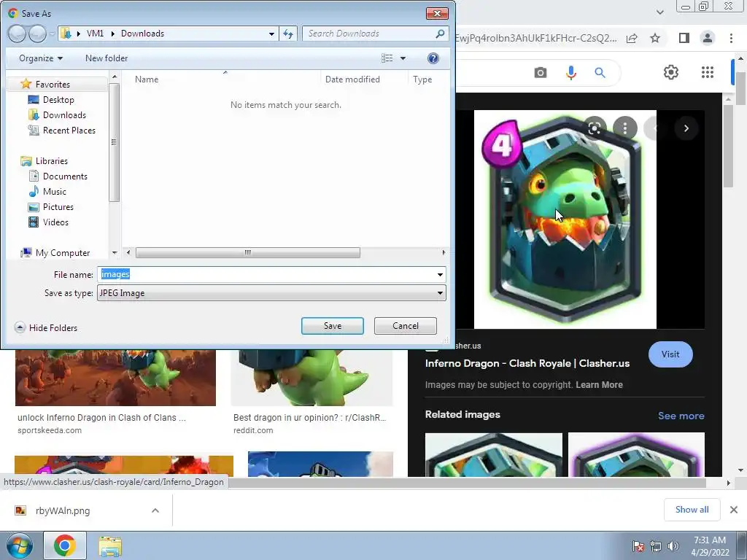747x560 pixels.
Task: Expand the address path history dropdown
Action: 271,34
